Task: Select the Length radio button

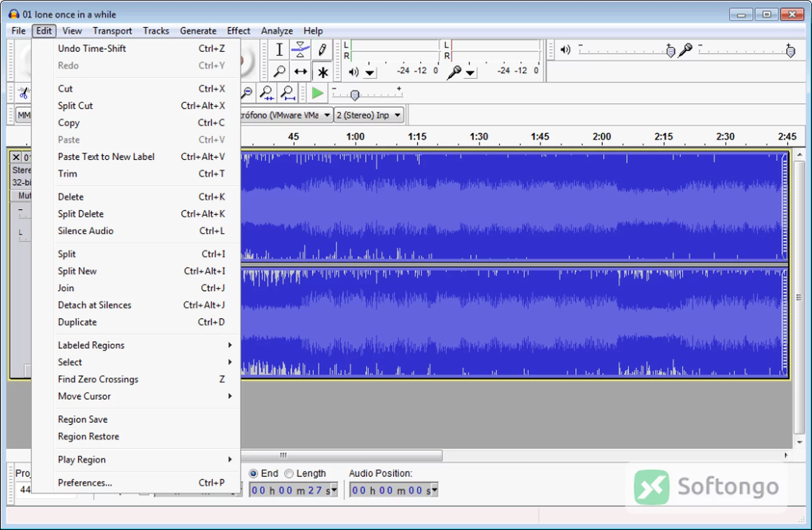Action: [289, 473]
